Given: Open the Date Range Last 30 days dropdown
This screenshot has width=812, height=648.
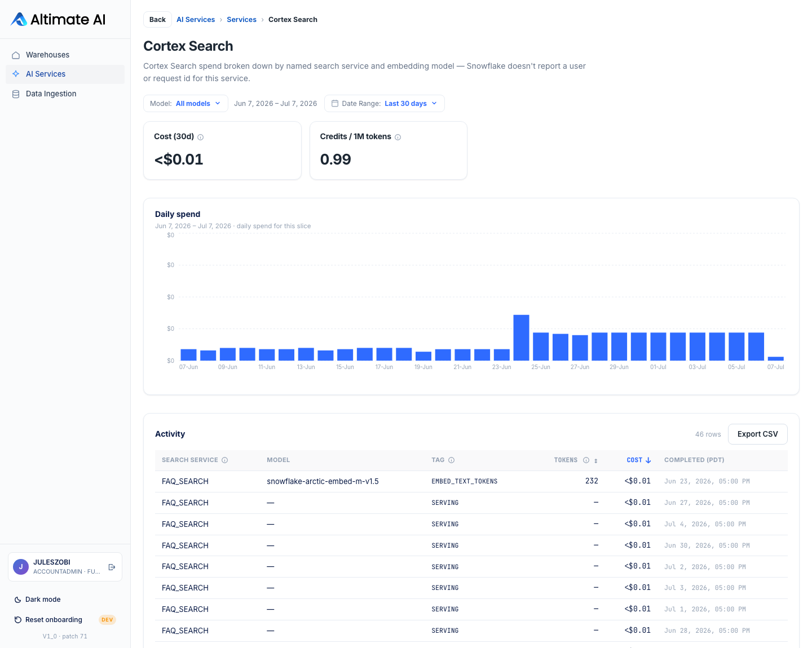Looking at the screenshot, I should click(384, 104).
